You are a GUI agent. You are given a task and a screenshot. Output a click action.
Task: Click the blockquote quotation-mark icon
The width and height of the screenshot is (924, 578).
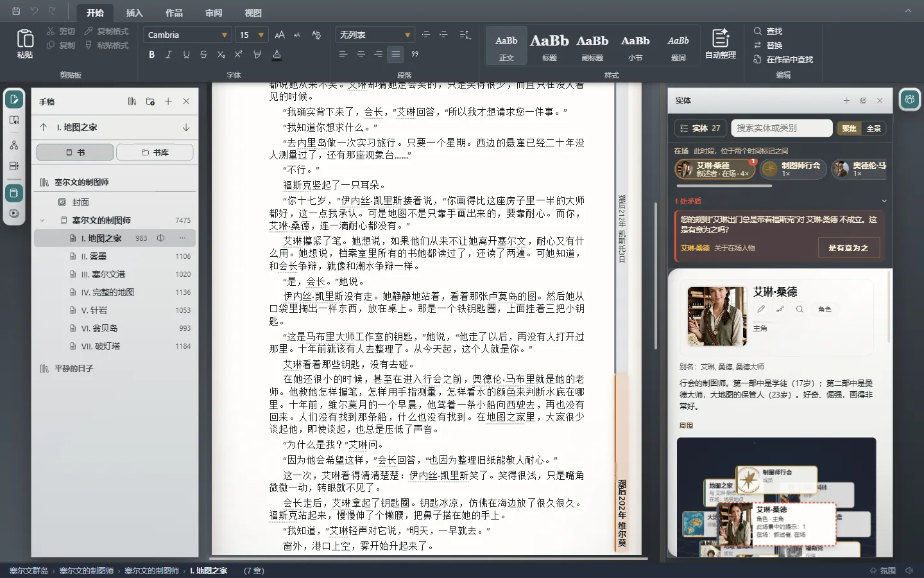coord(415,55)
